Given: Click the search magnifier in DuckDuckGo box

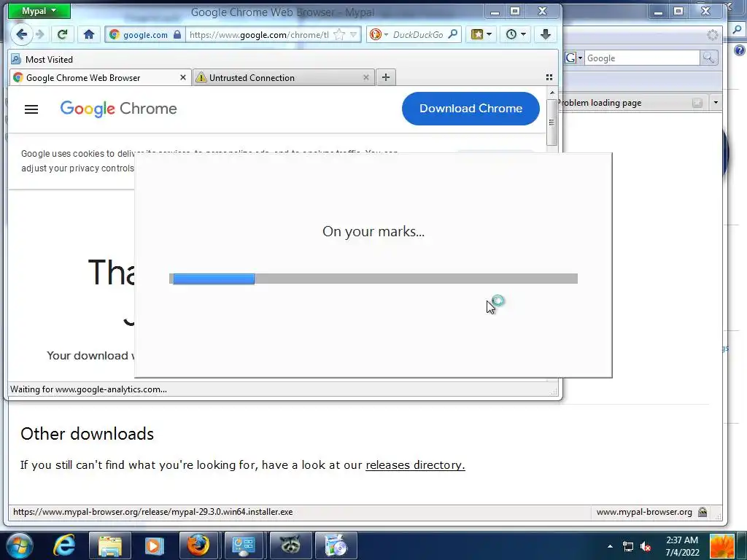Looking at the screenshot, I should pos(453,34).
